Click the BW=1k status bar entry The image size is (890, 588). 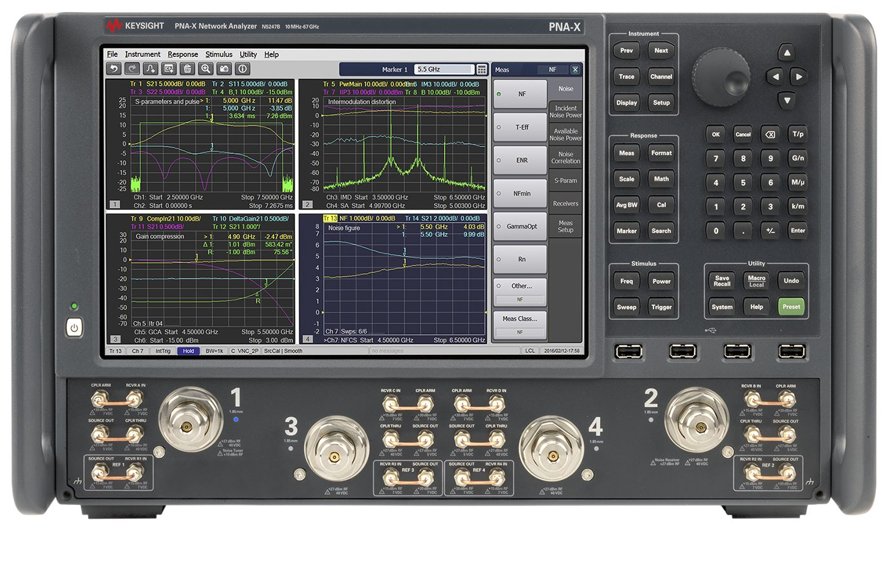[214, 351]
